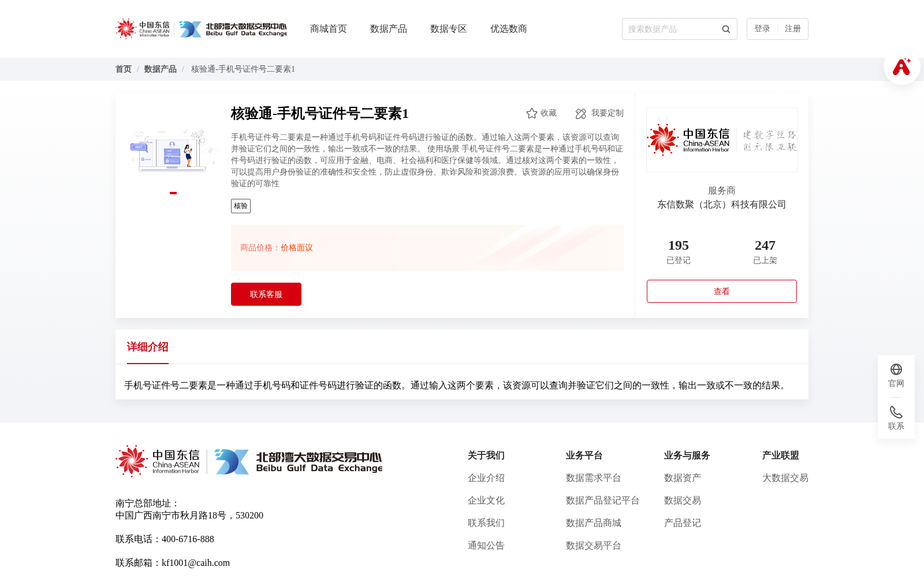This screenshot has height=578, width=924.
Task: Open the 官网 globe icon in sidebar
Action: tap(896, 369)
